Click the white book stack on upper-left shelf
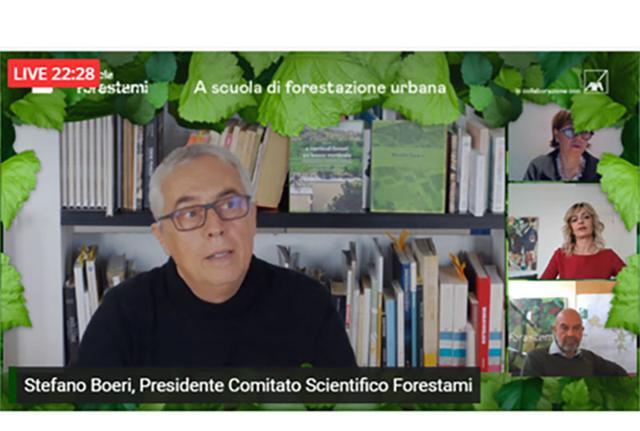640x431 pixels. [x=88, y=163]
